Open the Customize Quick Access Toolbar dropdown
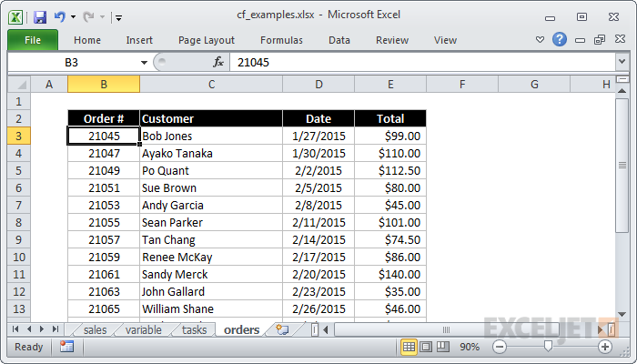Viewport: 637px width, 364px height. [118, 17]
